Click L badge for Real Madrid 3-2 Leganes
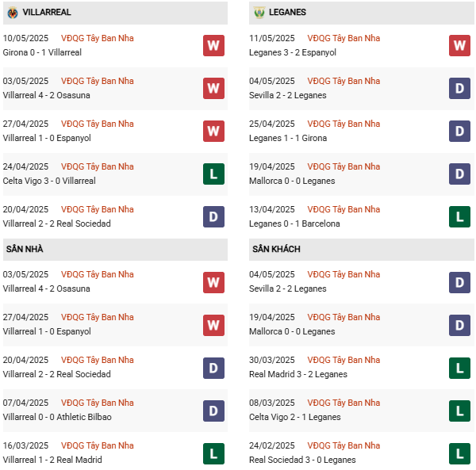 coord(459,368)
